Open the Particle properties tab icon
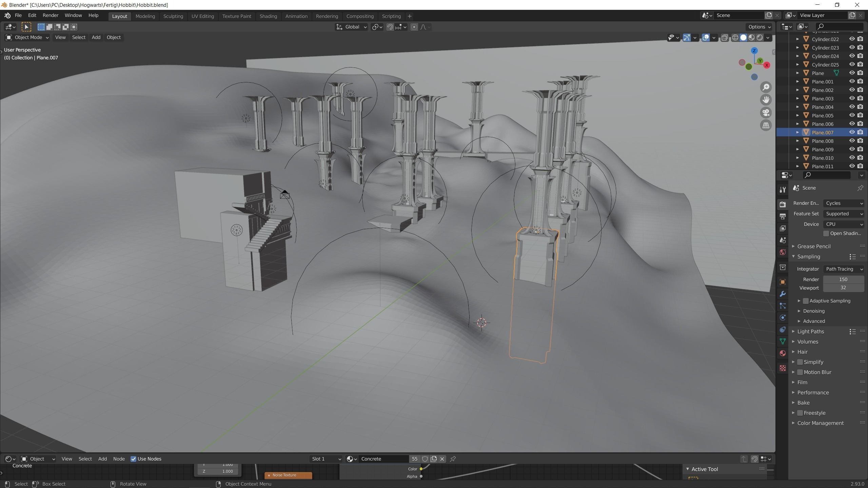868x488 pixels. (783, 306)
